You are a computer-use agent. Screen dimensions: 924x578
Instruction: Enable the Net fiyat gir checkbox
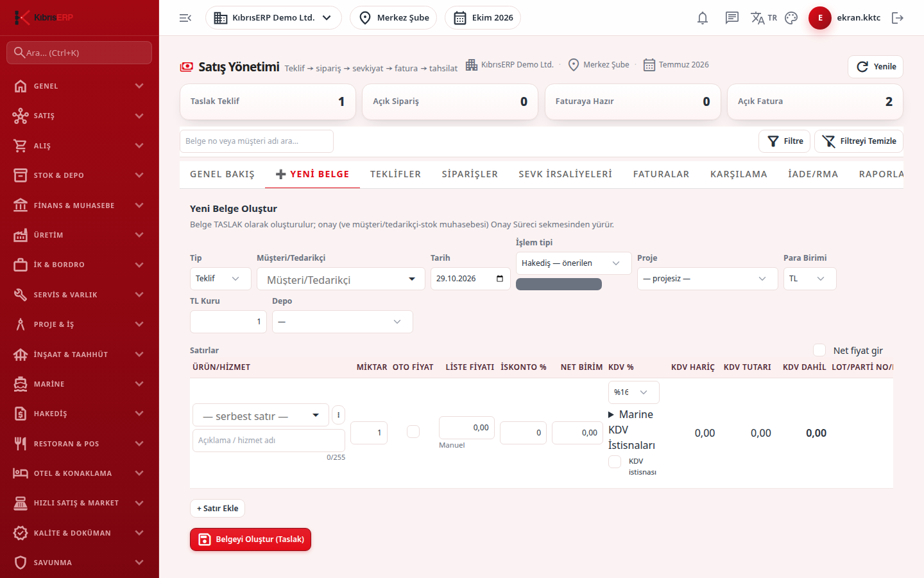click(x=819, y=350)
